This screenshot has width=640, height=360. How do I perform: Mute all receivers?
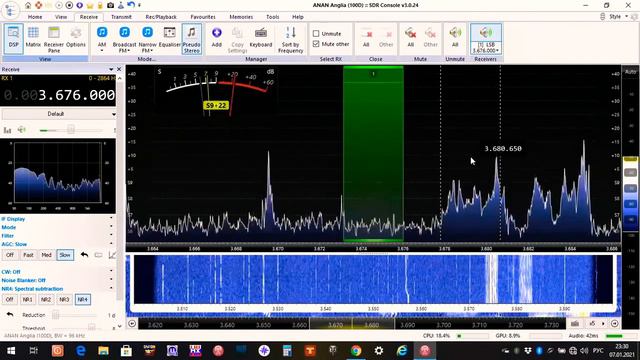click(x=411, y=38)
